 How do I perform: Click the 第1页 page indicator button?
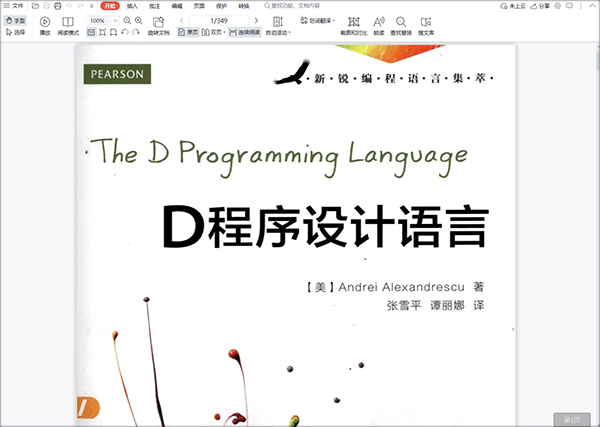(x=572, y=419)
